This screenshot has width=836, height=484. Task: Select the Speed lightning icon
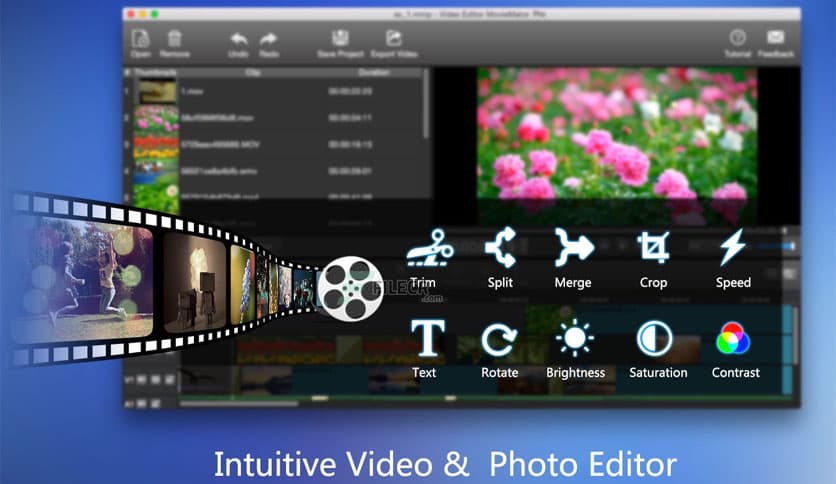pos(733,247)
